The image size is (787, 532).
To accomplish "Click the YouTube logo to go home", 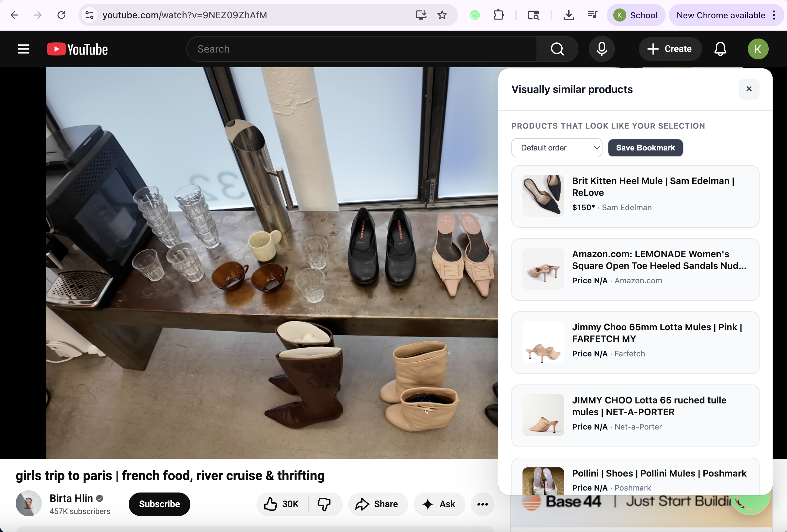I will [77, 49].
